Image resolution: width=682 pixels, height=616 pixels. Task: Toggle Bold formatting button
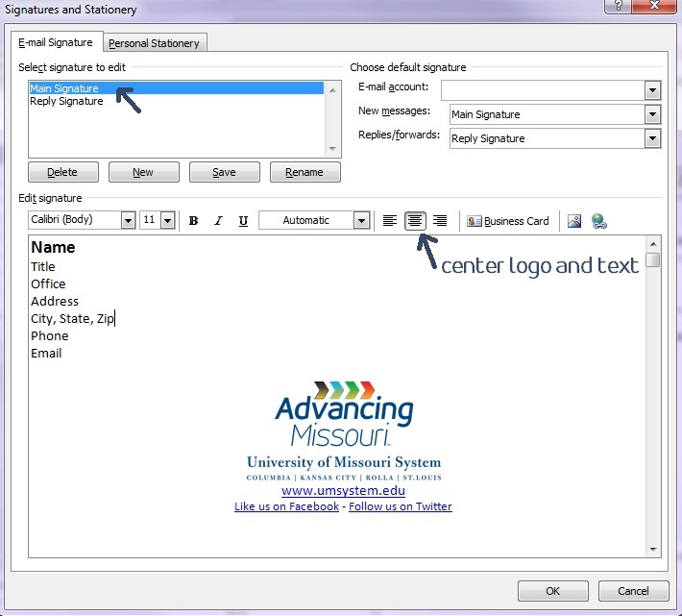coord(193,221)
